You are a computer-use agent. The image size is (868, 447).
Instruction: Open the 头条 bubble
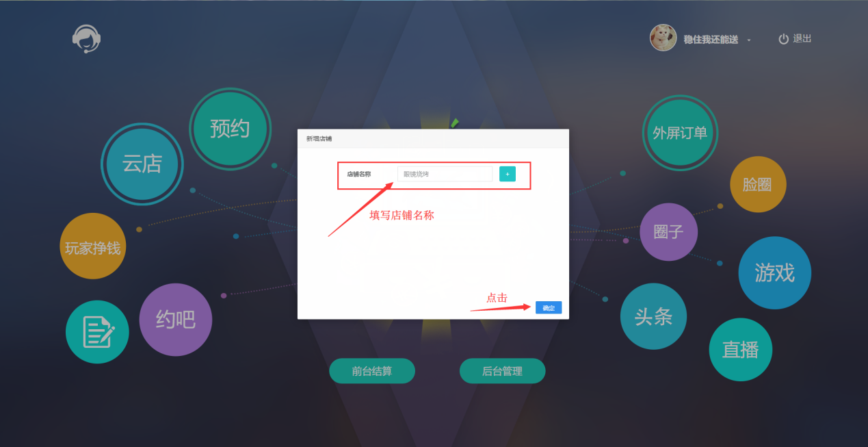coord(653,316)
